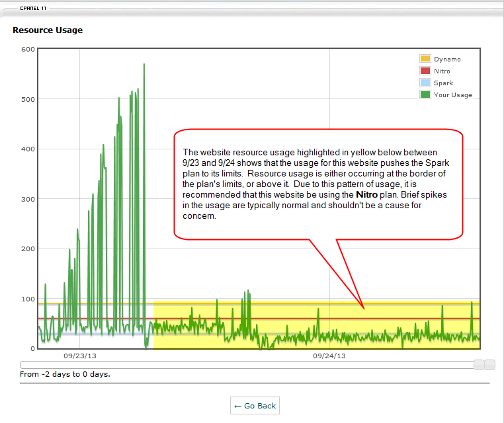Click the 09/24/13 x-axis date label

coord(329,356)
